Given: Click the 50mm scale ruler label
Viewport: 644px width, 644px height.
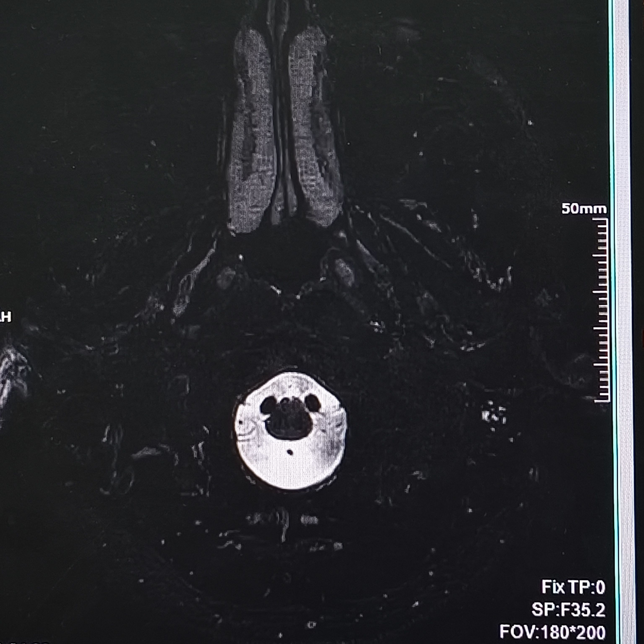Looking at the screenshot, I should tap(584, 209).
